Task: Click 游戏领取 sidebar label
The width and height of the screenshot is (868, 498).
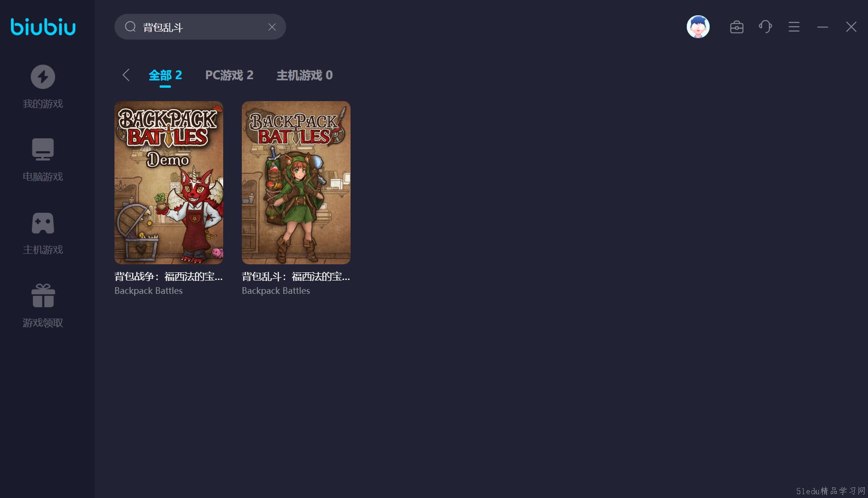Action: [43, 323]
